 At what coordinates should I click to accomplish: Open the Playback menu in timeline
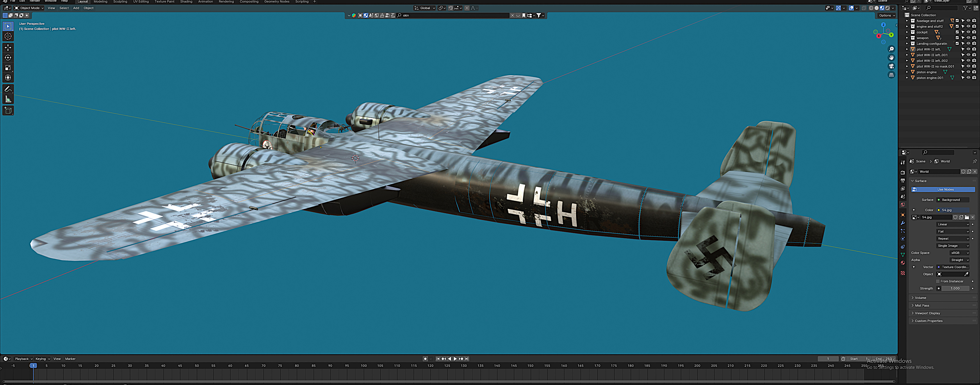pos(23,359)
